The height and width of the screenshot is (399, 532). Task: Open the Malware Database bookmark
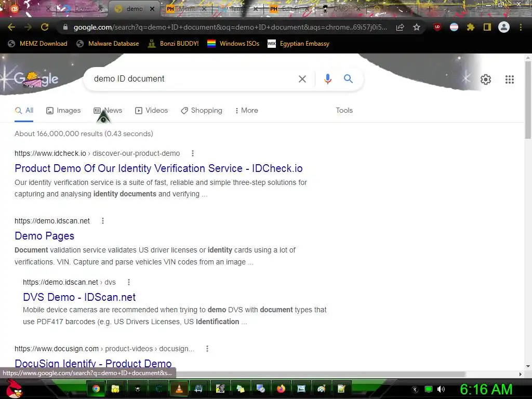pyautogui.click(x=108, y=44)
